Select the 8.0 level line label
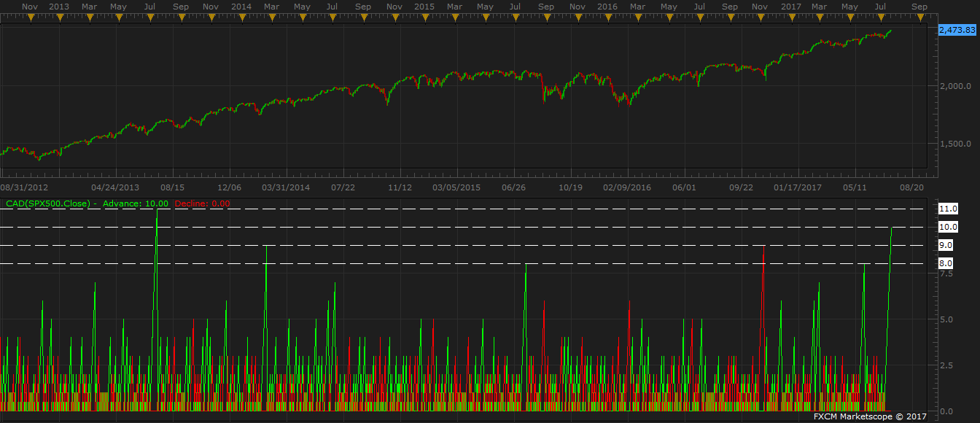This screenshot has height=423, width=980. point(947,263)
